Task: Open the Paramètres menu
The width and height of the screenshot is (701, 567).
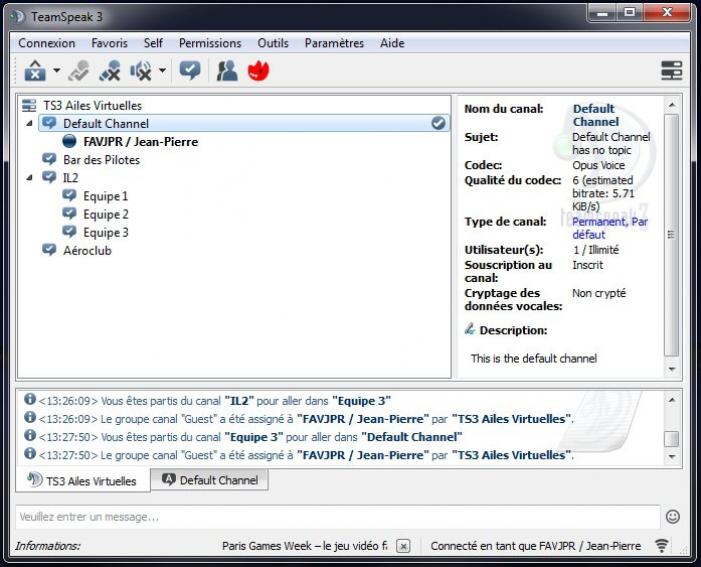Action: (x=334, y=43)
